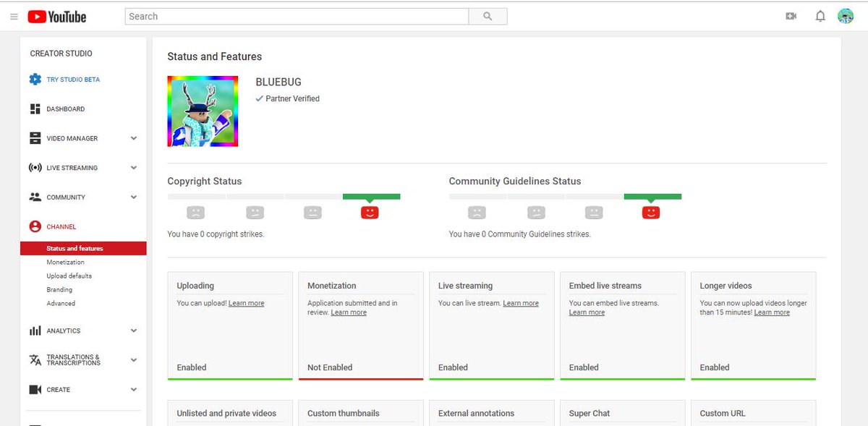Open the account avatar menu
This screenshot has width=868, height=426.
pyautogui.click(x=846, y=16)
